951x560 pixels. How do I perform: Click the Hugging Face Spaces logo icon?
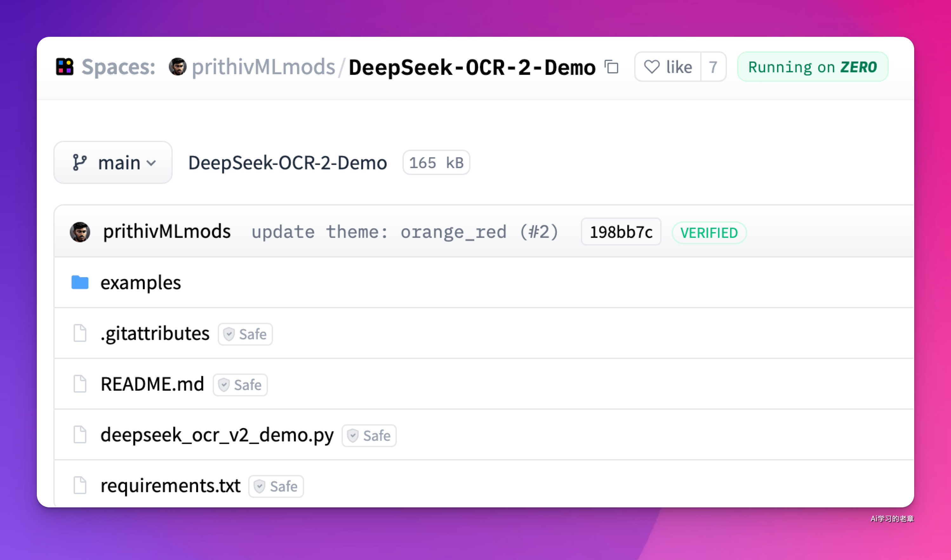point(64,67)
